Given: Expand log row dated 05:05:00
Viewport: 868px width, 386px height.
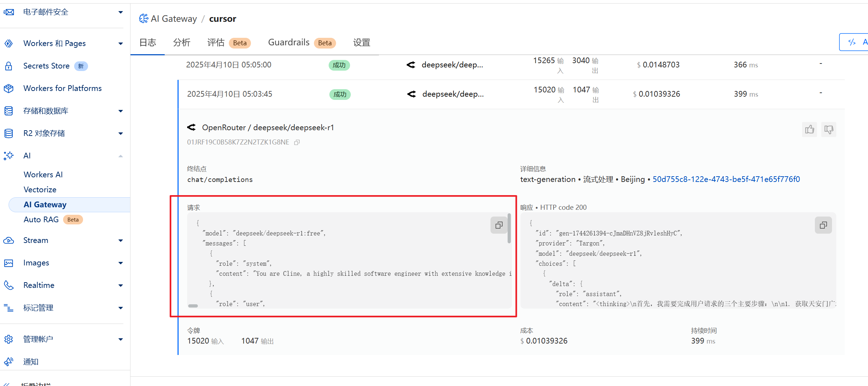Looking at the screenshot, I should [511, 65].
